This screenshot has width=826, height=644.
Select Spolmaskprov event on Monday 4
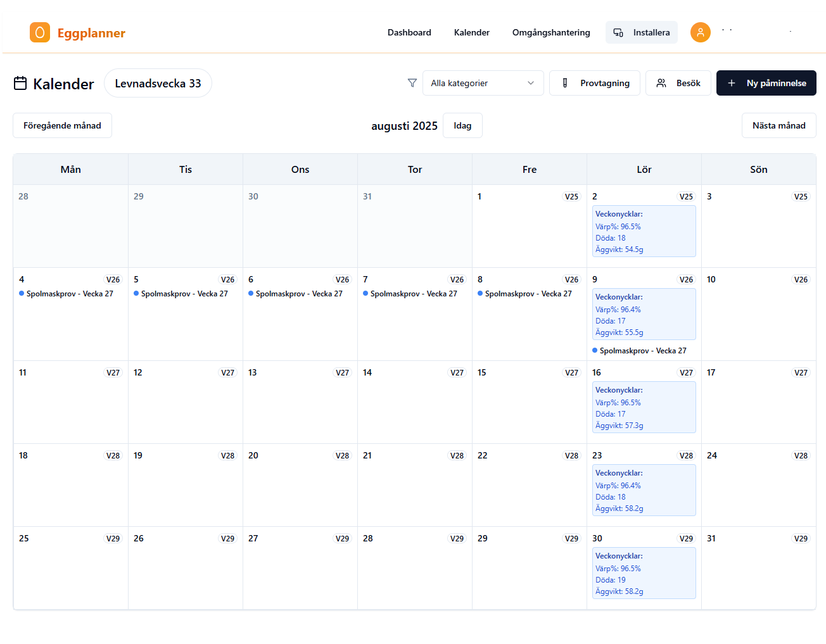[x=67, y=294]
